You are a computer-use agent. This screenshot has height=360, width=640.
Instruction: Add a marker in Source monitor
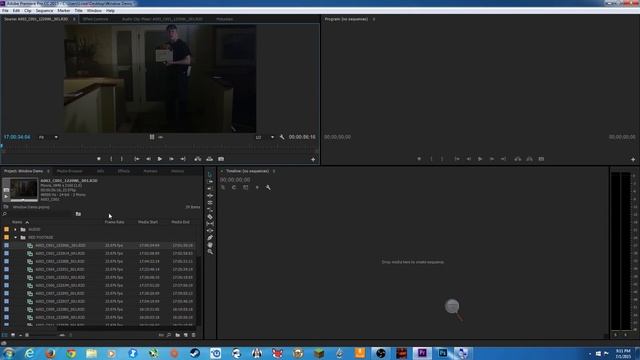99,159
